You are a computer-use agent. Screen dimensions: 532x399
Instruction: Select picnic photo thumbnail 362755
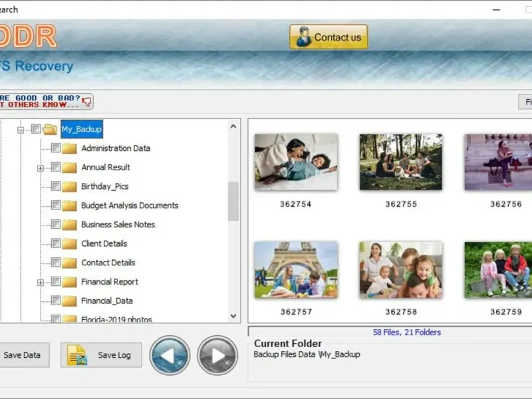click(401, 162)
